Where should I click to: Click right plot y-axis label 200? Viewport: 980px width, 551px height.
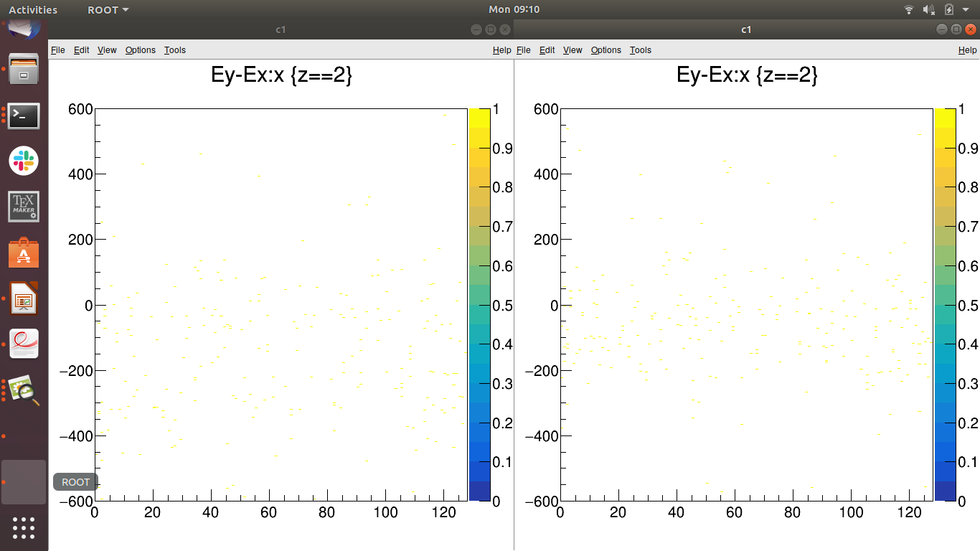(546, 240)
